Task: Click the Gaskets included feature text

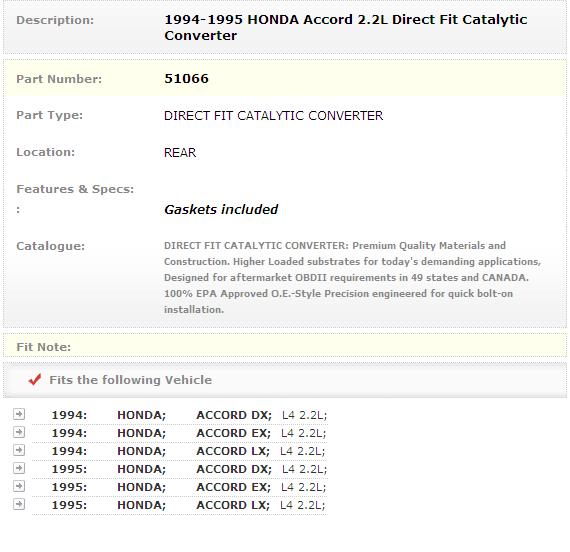Action: pyautogui.click(x=221, y=209)
